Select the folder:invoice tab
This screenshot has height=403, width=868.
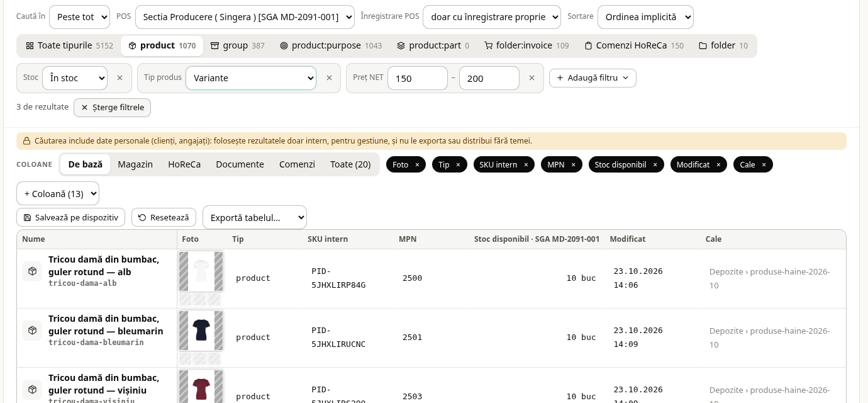pyautogui.click(x=526, y=45)
